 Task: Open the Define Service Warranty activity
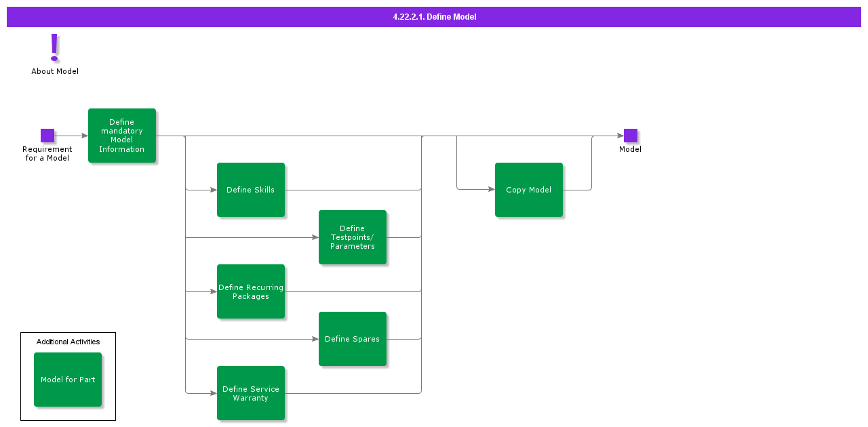251,393
